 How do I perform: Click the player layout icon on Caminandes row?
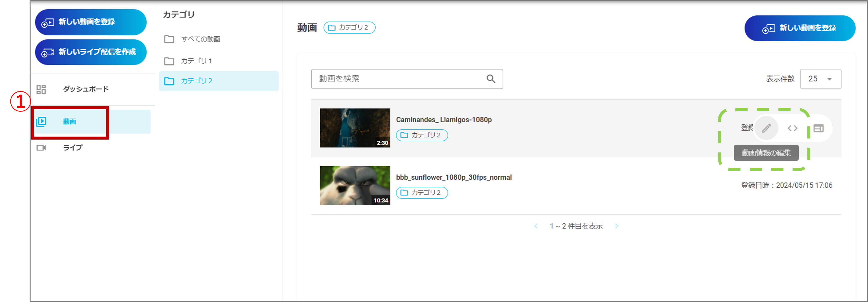818,128
